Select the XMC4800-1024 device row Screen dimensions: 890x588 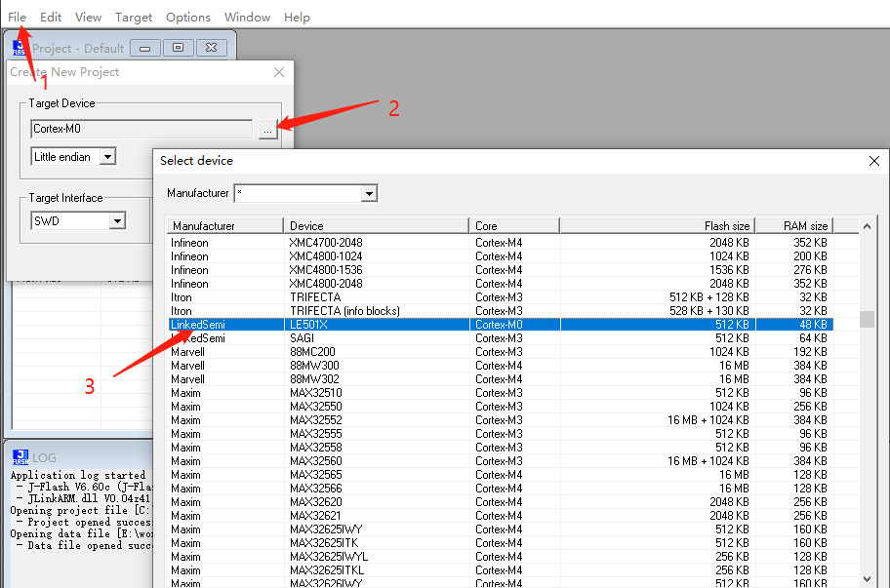point(502,256)
